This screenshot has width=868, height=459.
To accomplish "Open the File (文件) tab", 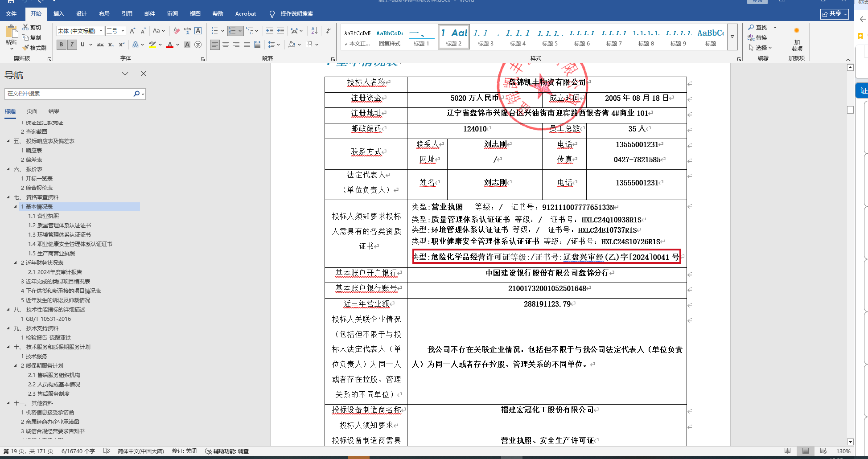I will point(11,14).
